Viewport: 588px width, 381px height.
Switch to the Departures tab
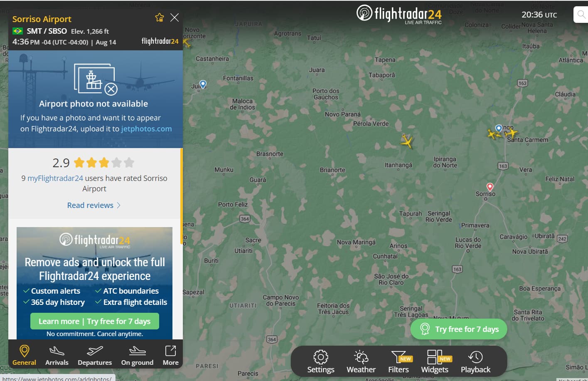point(95,356)
